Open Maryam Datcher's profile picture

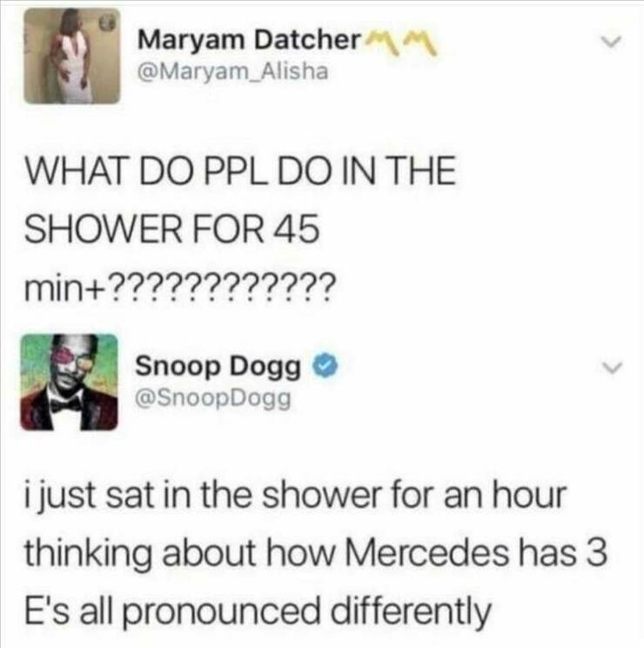click(x=72, y=57)
